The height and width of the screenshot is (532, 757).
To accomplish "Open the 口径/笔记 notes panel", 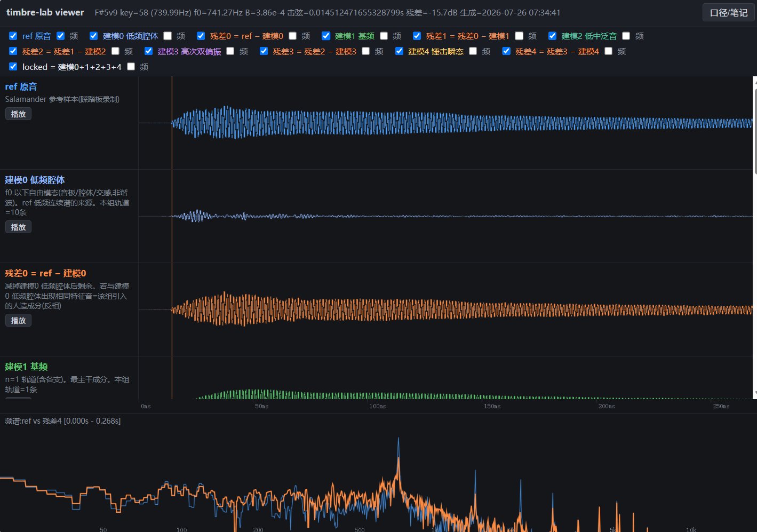I will (x=728, y=13).
